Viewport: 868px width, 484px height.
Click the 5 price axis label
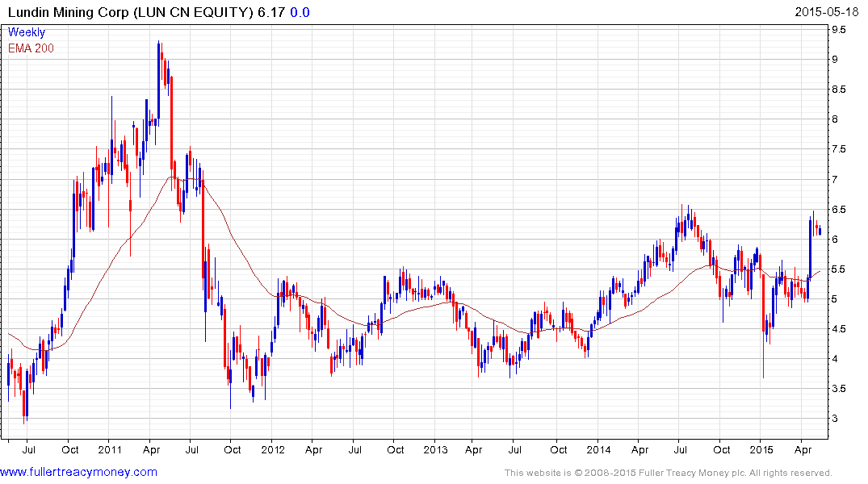tap(835, 298)
